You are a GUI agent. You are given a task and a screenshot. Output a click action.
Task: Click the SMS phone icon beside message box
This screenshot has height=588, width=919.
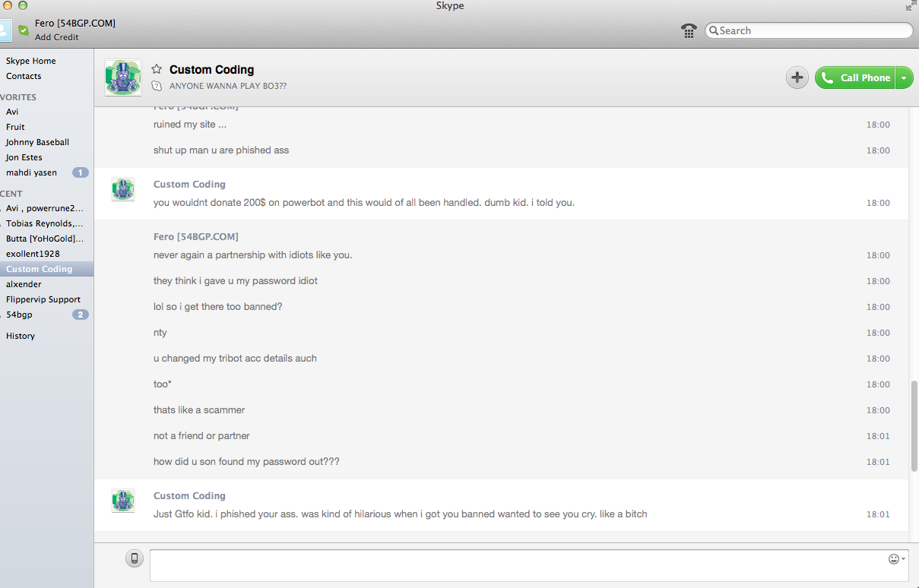click(x=135, y=559)
